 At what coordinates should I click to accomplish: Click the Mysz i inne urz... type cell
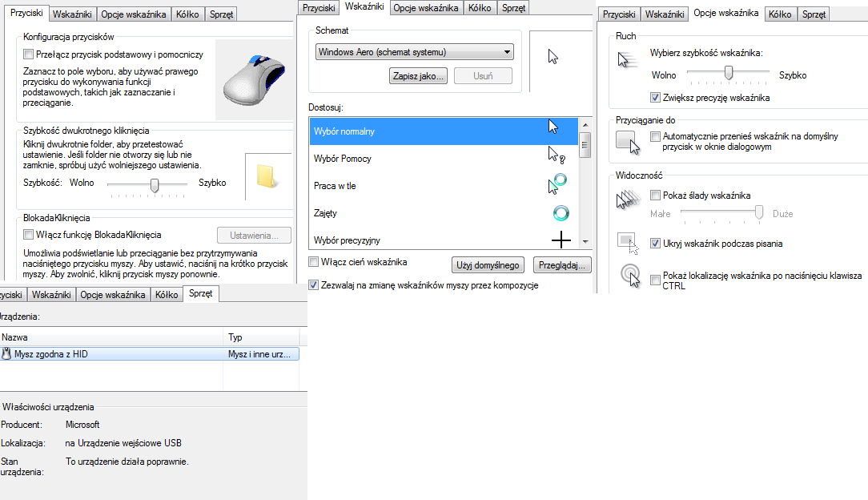tap(259, 354)
